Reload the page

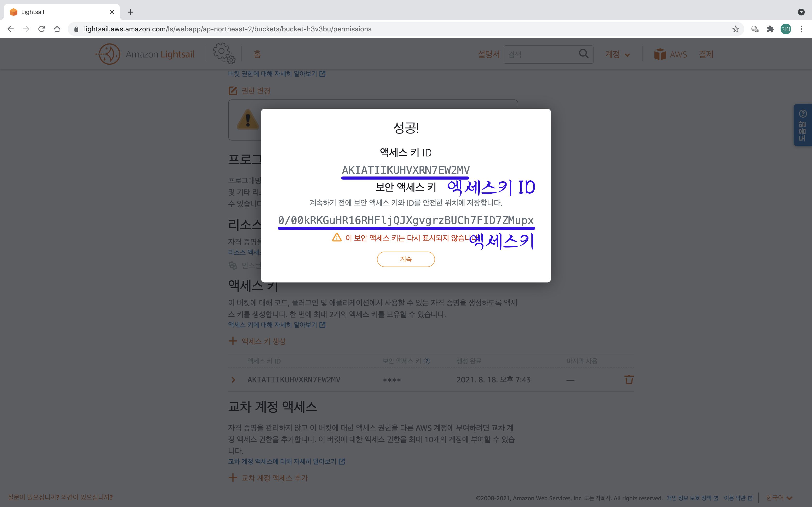coord(42,29)
